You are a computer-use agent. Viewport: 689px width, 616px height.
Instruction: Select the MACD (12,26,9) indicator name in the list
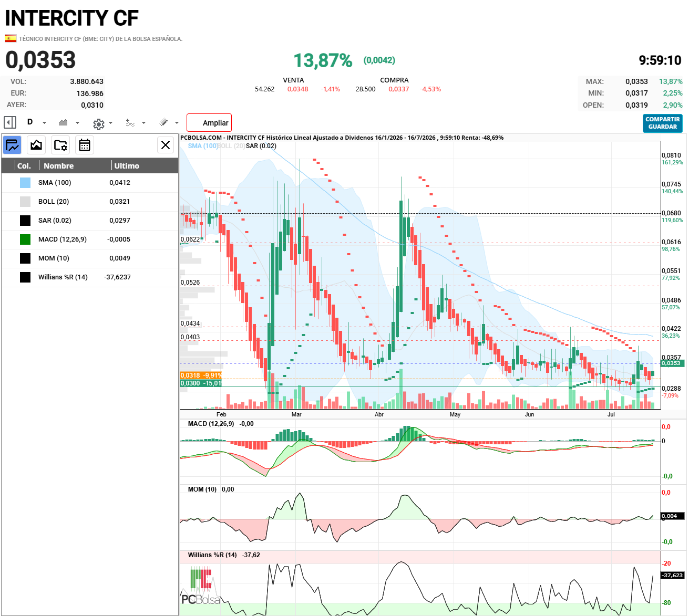[63, 239]
